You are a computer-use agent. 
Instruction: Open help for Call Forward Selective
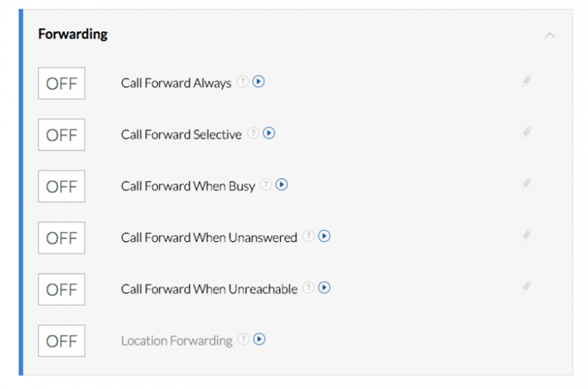click(x=253, y=133)
